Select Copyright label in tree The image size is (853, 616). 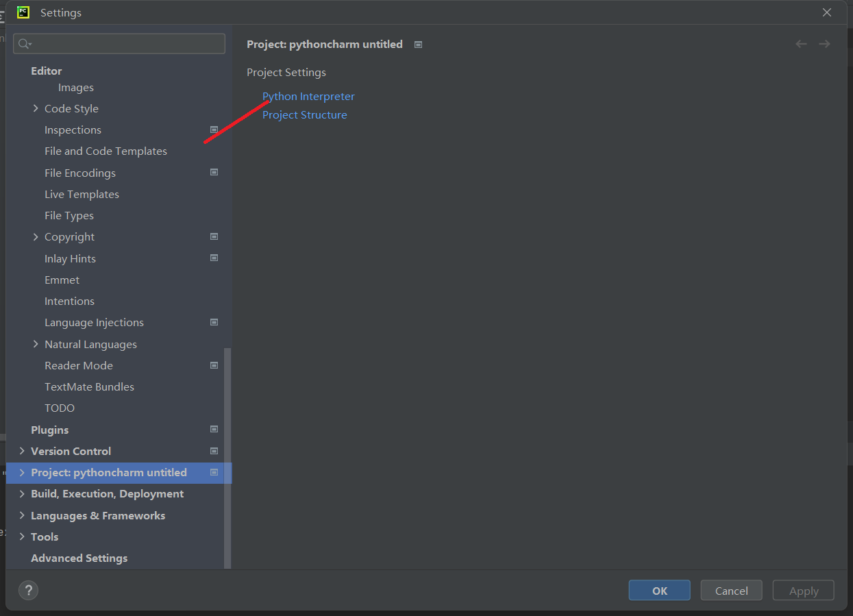pyautogui.click(x=69, y=236)
